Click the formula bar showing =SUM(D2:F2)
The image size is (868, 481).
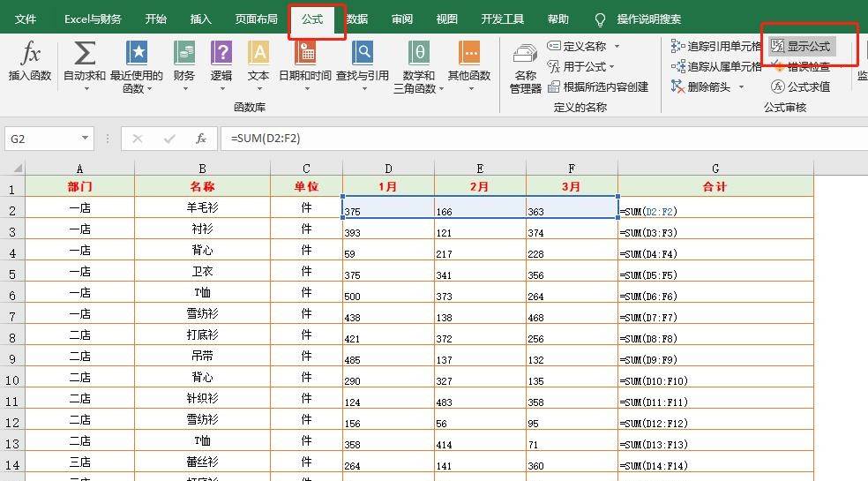pyautogui.click(x=542, y=139)
